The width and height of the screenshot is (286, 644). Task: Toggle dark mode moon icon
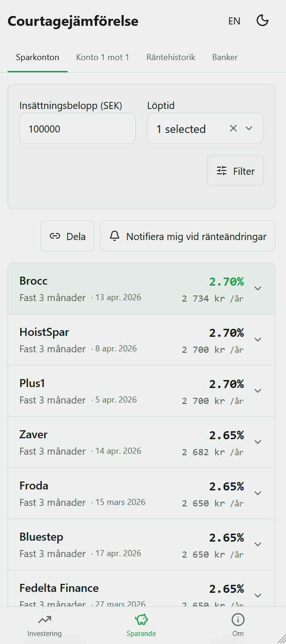click(x=262, y=21)
